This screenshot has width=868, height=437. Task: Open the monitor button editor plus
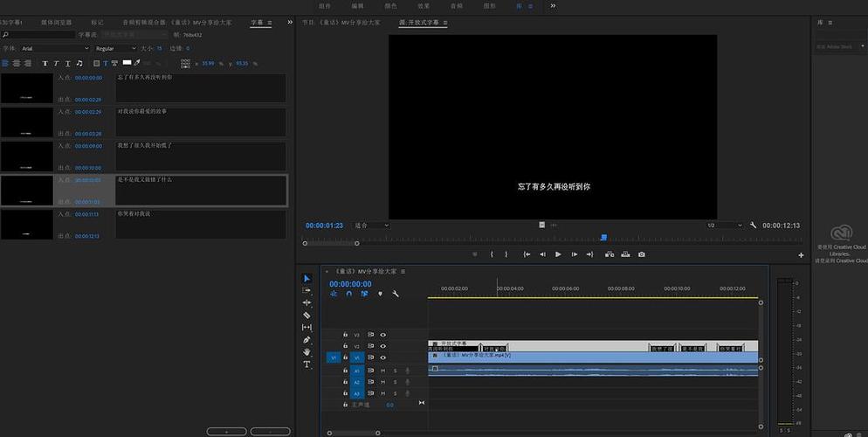(801, 255)
